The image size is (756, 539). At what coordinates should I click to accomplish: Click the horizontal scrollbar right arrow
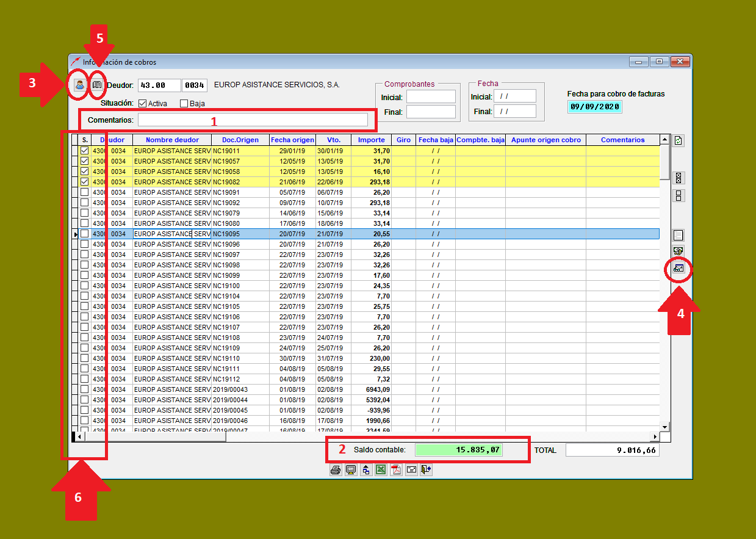[655, 436]
